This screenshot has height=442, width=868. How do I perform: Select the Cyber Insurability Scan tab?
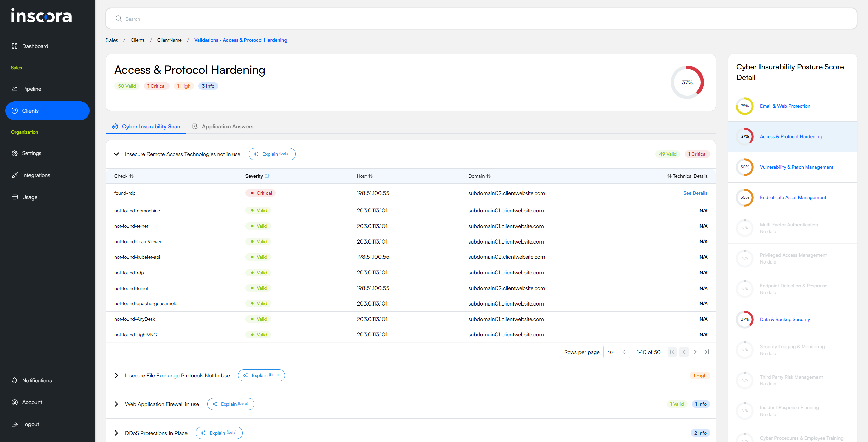click(151, 126)
